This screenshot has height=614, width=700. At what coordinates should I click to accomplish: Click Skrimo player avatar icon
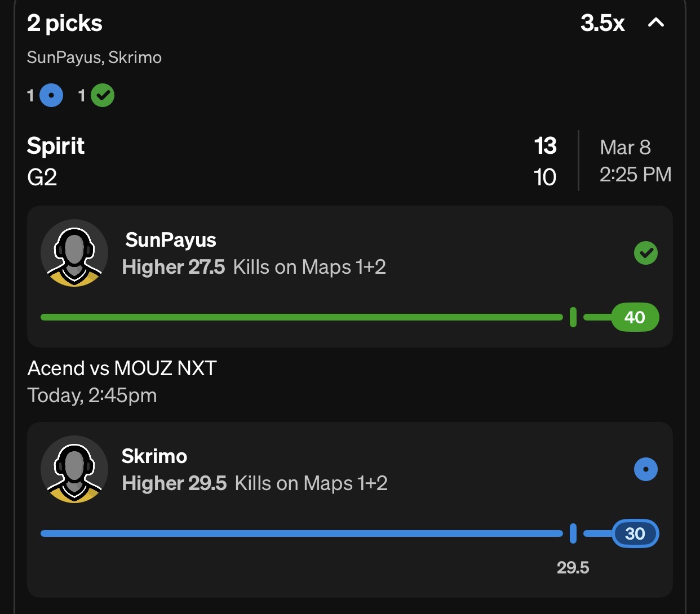pyautogui.click(x=74, y=469)
